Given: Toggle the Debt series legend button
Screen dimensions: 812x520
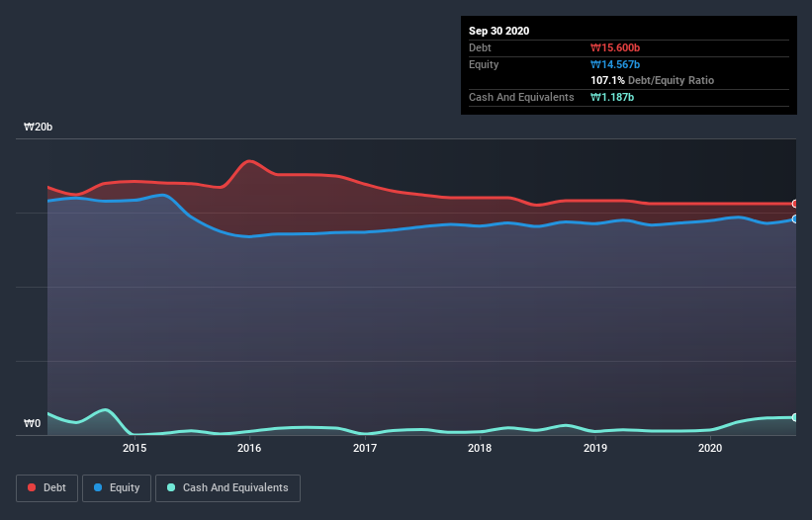Looking at the screenshot, I should [46, 488].
